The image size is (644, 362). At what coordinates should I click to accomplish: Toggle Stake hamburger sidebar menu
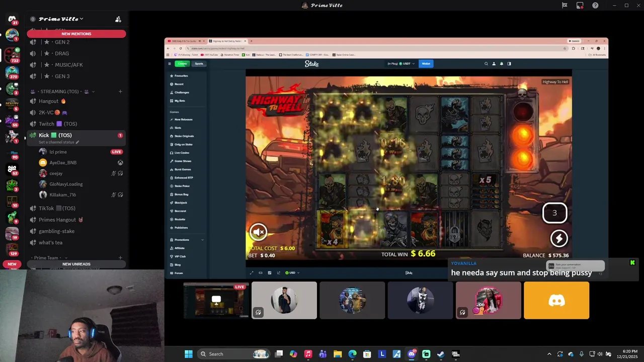pyautogui.click(x=170, y=64)
